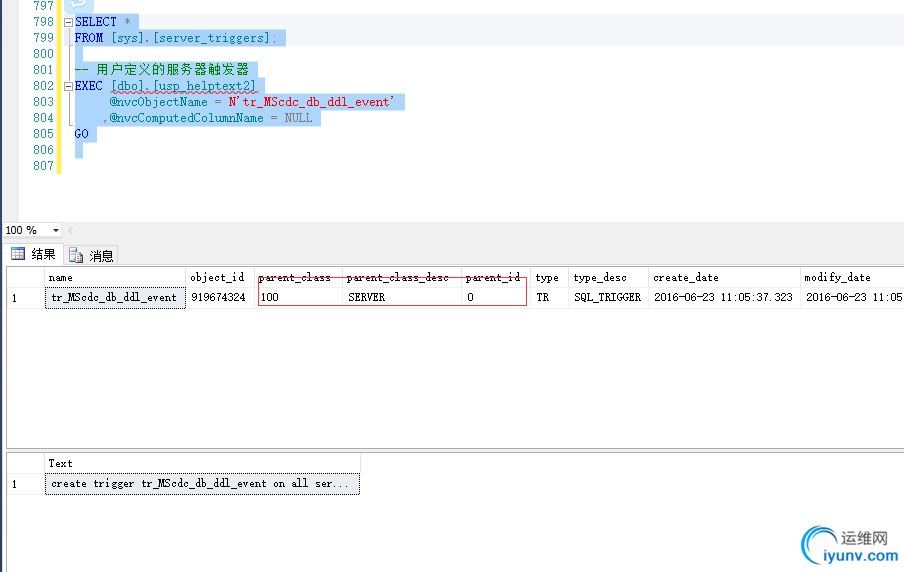Click the parent_id column header
The image size is (904, 572).
495,277
